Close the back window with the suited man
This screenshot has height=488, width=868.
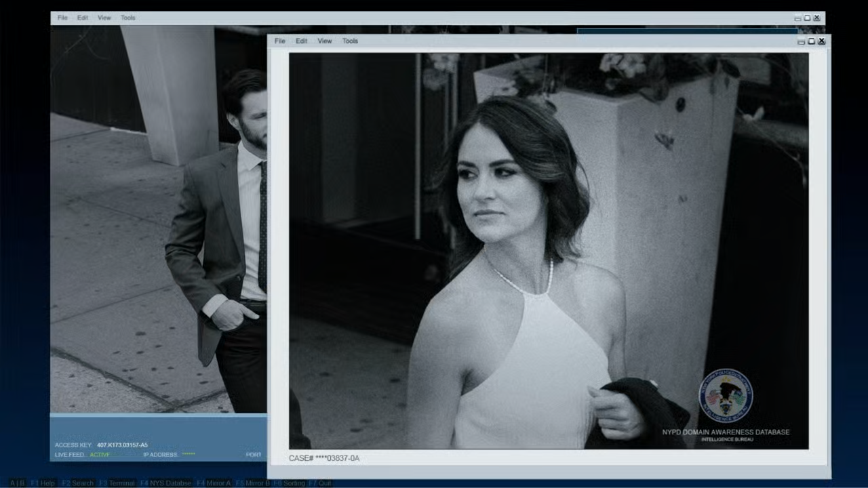point(816,18)
